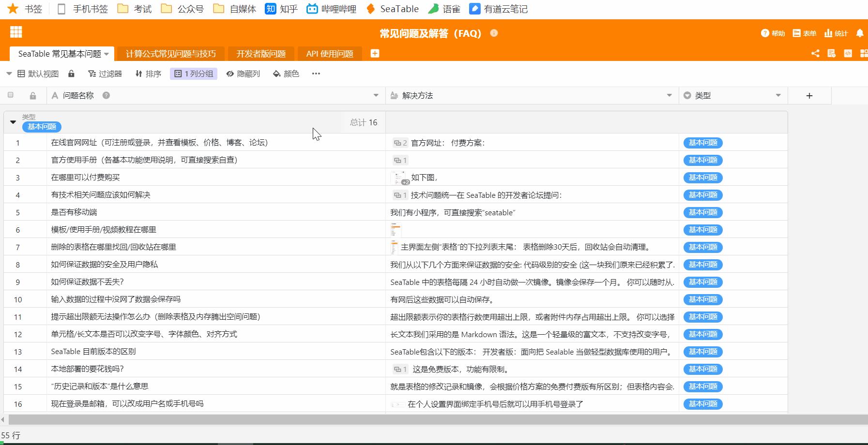
Task: Select cell 我们有小程序,可直接搜索"seatable"
Action: pyautogui.click(x=533, y=212)
